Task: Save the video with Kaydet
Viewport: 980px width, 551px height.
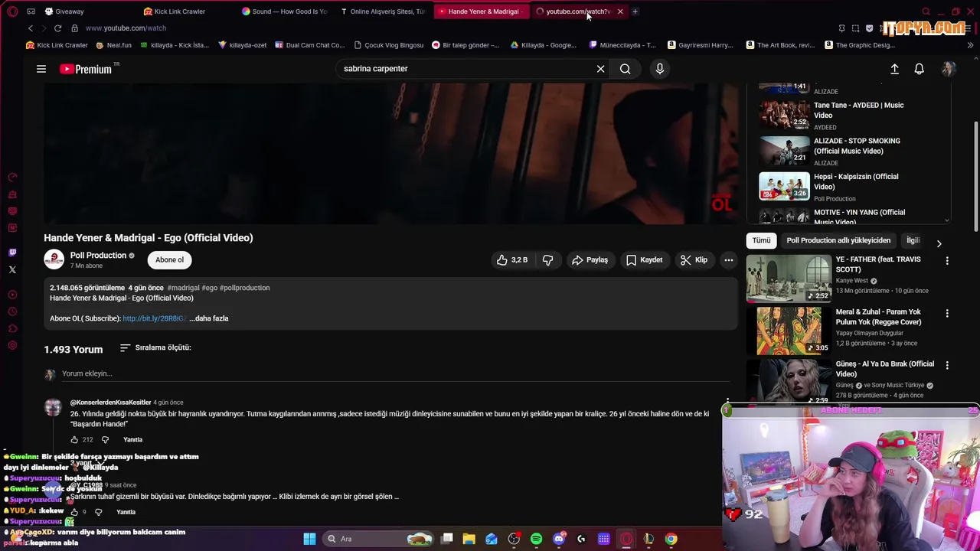Action: 644,260
